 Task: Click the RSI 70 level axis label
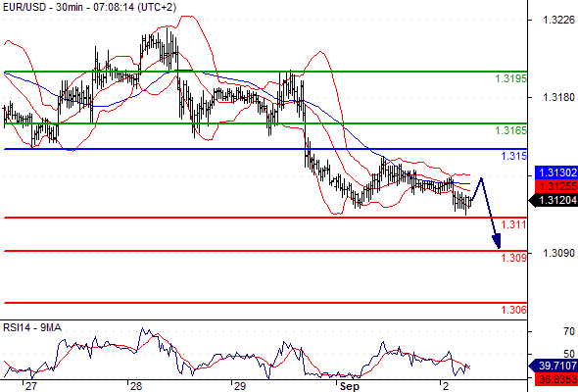pos(569,331)
